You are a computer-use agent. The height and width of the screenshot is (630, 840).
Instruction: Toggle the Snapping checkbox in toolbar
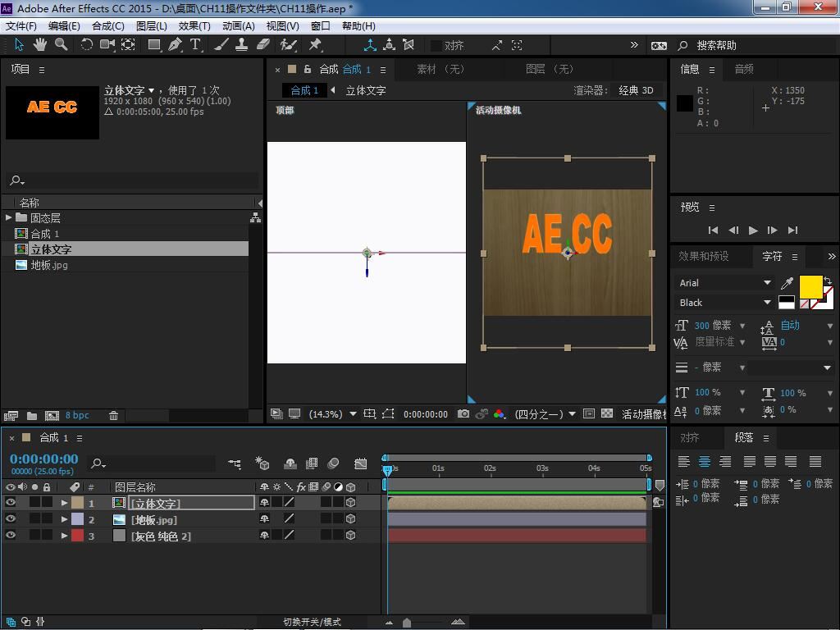pos(436,46)
